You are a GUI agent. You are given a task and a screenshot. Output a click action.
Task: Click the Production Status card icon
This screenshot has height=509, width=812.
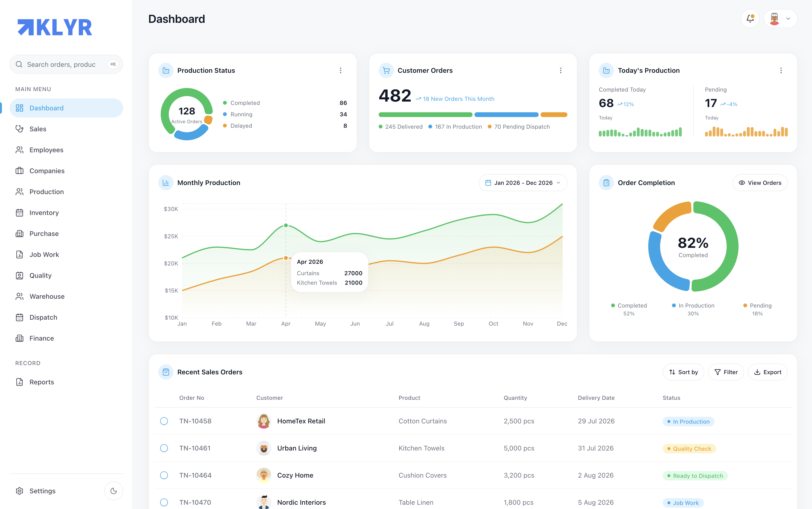coord(166,70)
